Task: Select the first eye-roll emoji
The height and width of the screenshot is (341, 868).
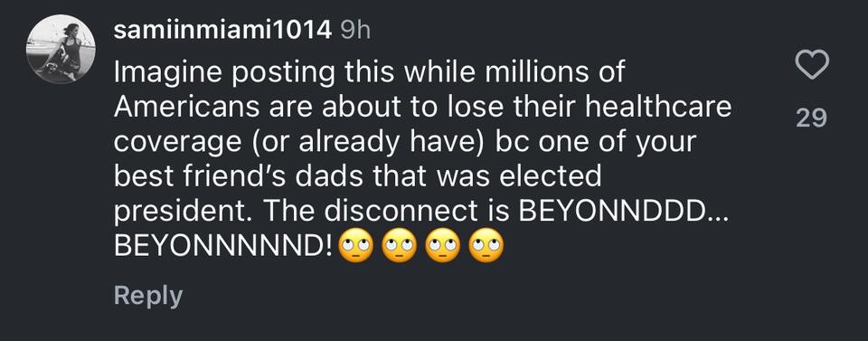Action: pos(355,245)
